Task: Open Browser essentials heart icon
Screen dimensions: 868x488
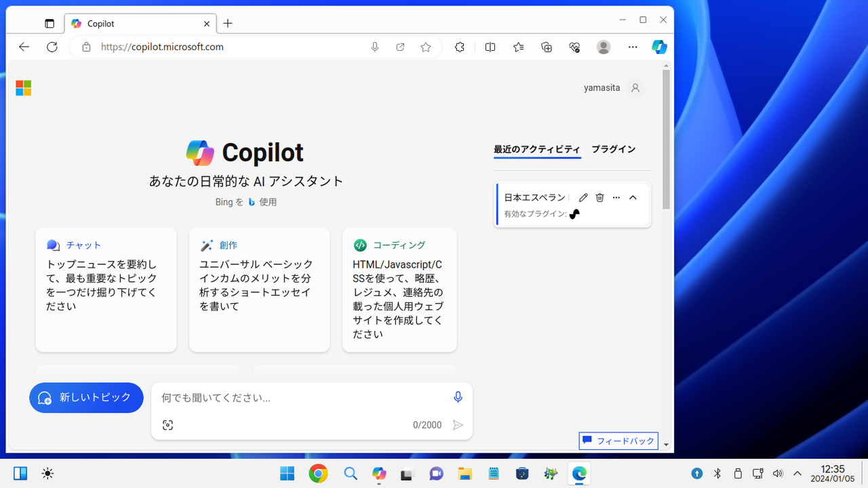Action: tap(574, 47)
